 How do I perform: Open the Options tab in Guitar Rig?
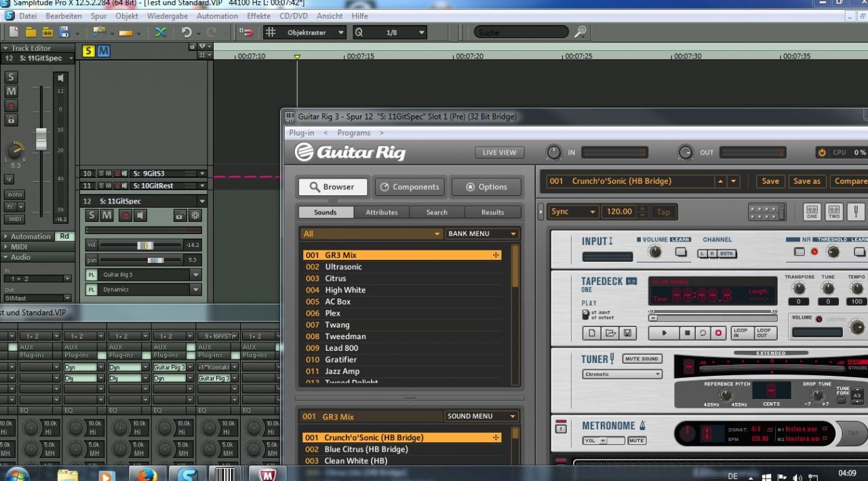[486, 187]
